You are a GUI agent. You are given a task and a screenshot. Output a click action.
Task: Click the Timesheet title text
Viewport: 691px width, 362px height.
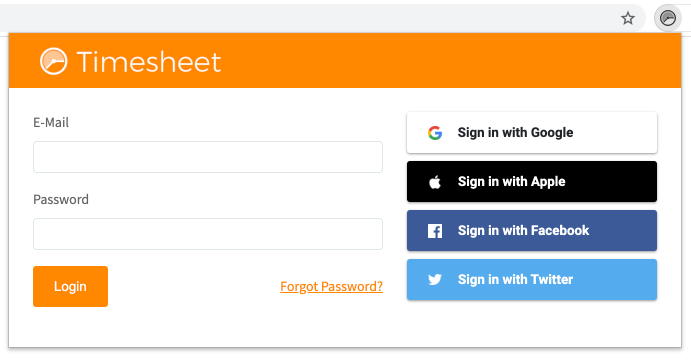point(149,62)
